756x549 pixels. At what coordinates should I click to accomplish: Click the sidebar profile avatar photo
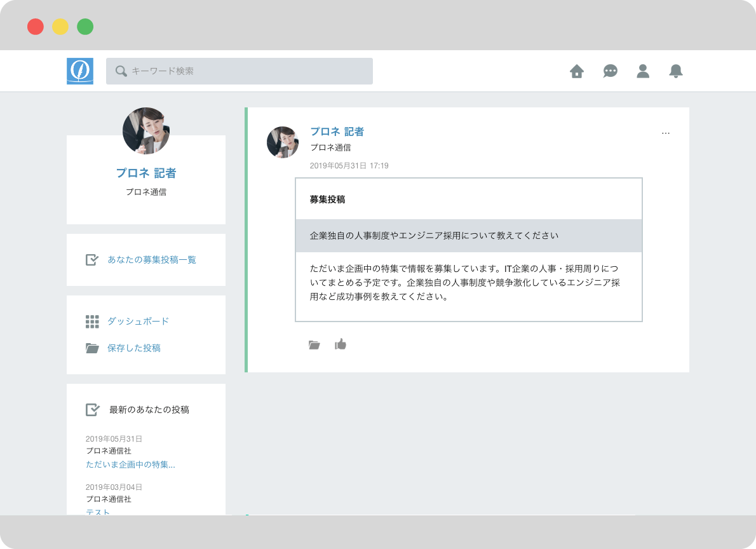point(146,130)
